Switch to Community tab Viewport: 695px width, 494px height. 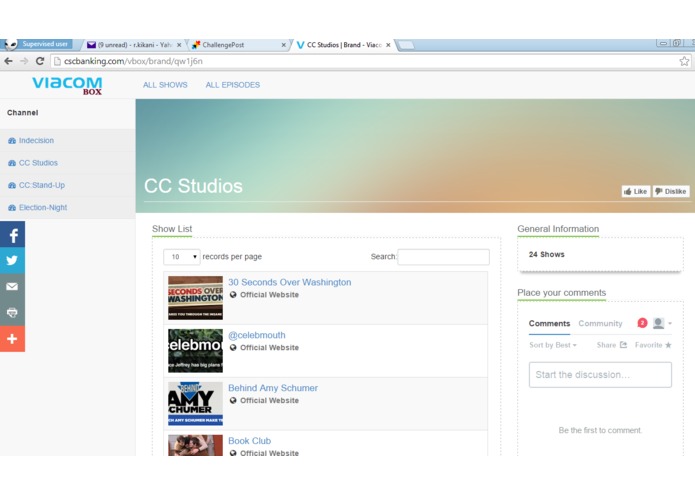600,323
